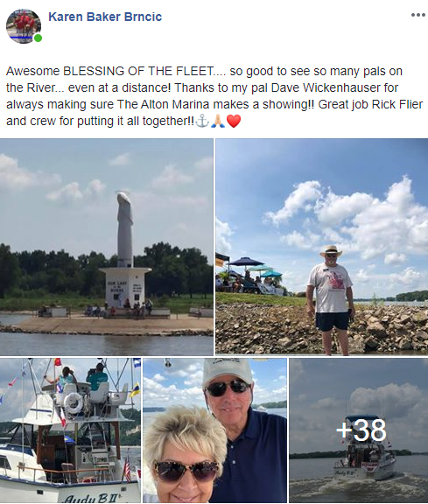
Task: Click the Our Lady of the Rivers pedestal
Action: (125, 288)
